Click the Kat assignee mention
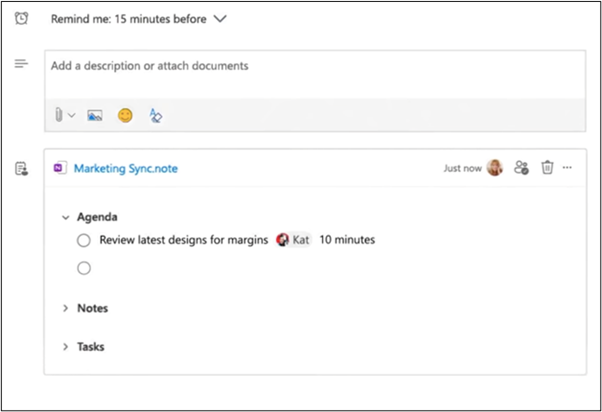This screenshot has height=412, width=602. point(293,240)
